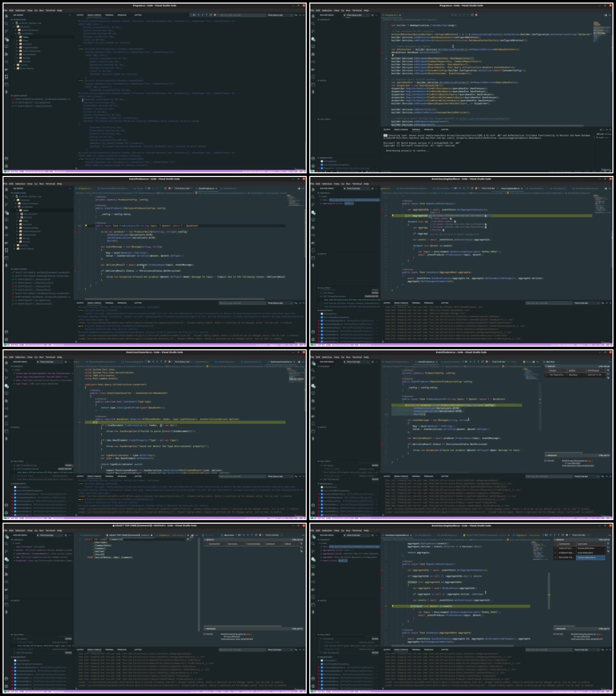Click Line 1 link in Untitled-2 Messages pane
Image resolution: width=616 pixels, height=696 pixels.
tap(248, 634)
